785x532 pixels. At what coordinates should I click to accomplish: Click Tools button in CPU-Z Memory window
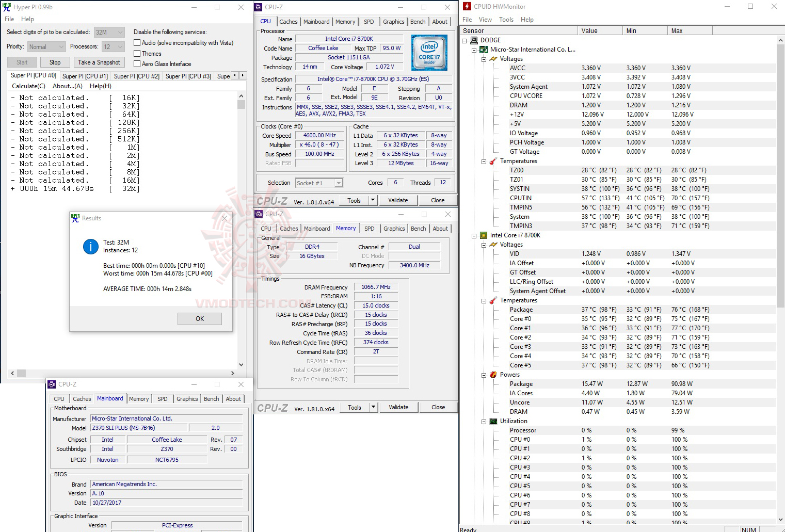pyautogui.click(x=355, y=407)
